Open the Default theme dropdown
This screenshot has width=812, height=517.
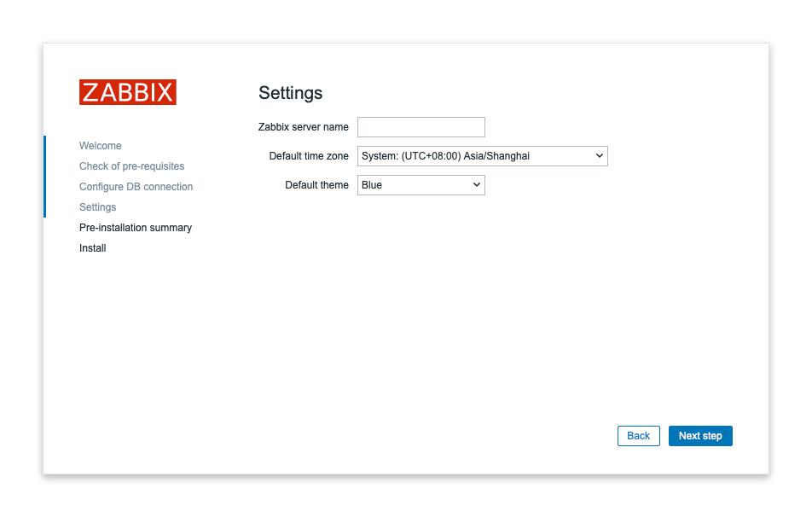pos(421,185)
